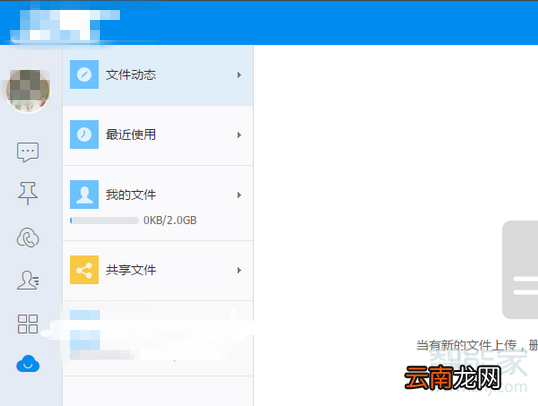Click the compass icon beside 文件动态
The image size is (538, 406).
pyautogui.click(x=84, y=74)
